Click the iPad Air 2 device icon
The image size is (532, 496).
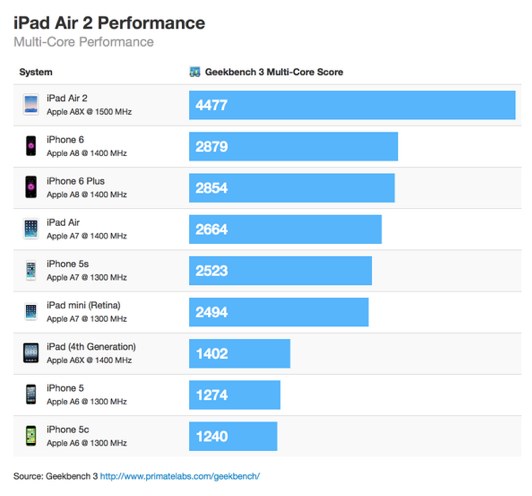click(31, 104)
